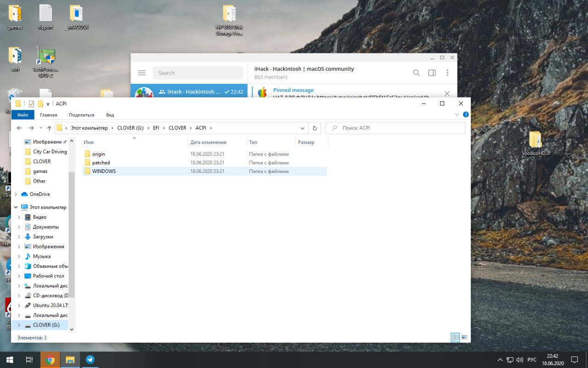Expand the Видео node in the tree
This screenshot has width=588, height=368.
click(x=19, y=217)
